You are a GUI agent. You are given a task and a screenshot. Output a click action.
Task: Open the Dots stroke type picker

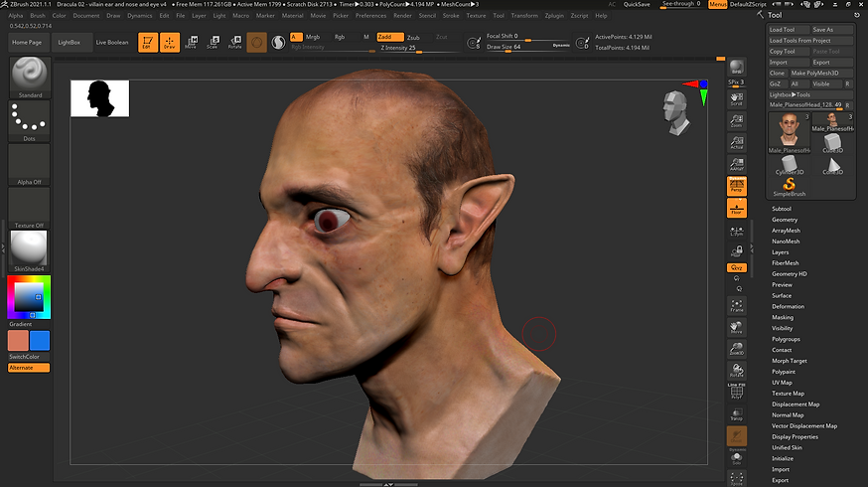click(30, 121)
